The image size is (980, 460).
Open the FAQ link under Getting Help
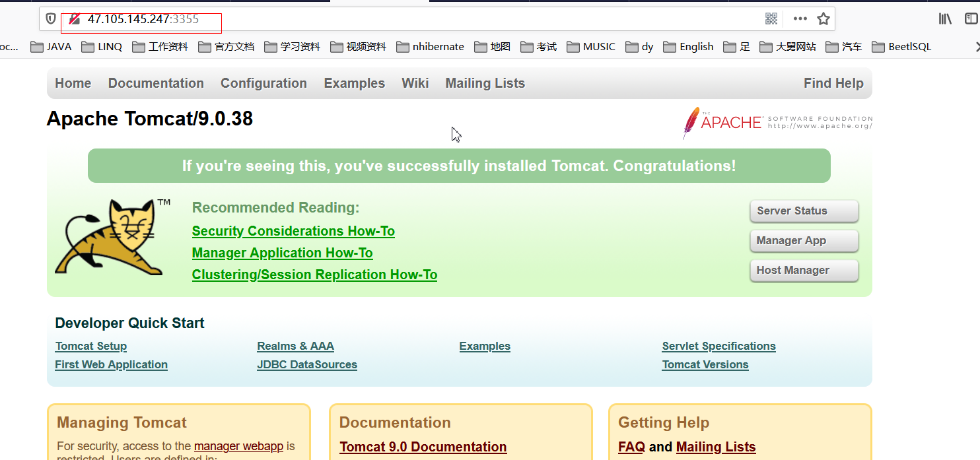[x=631, y=447]
